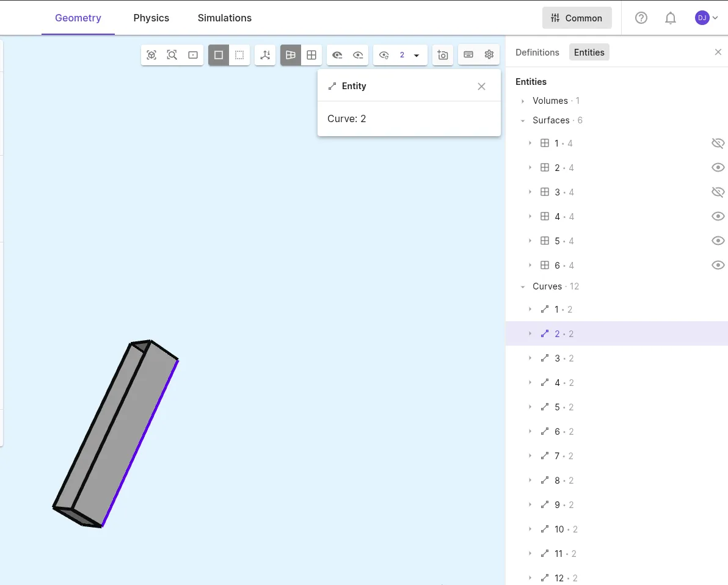Toggle the dashed box selection mode
Image resolution: width=728 pixels, height=585 pixels.
click(x=239, y=55)
